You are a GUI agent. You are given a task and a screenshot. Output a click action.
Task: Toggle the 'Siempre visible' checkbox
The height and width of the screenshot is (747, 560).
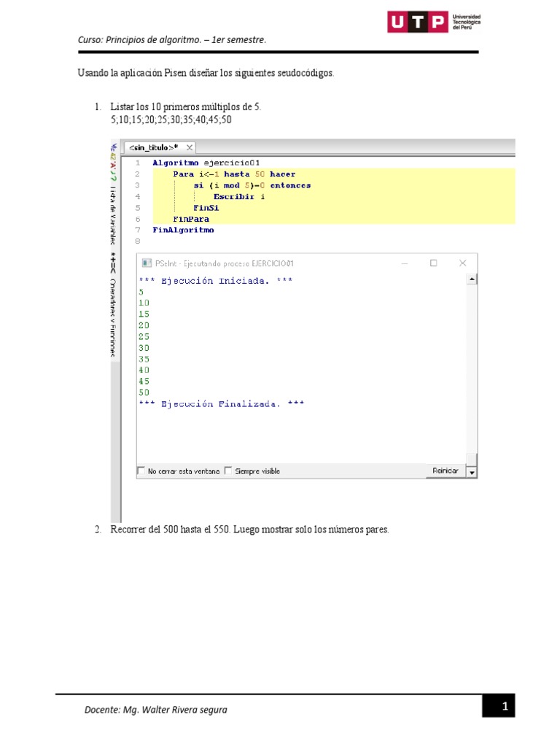228,471
